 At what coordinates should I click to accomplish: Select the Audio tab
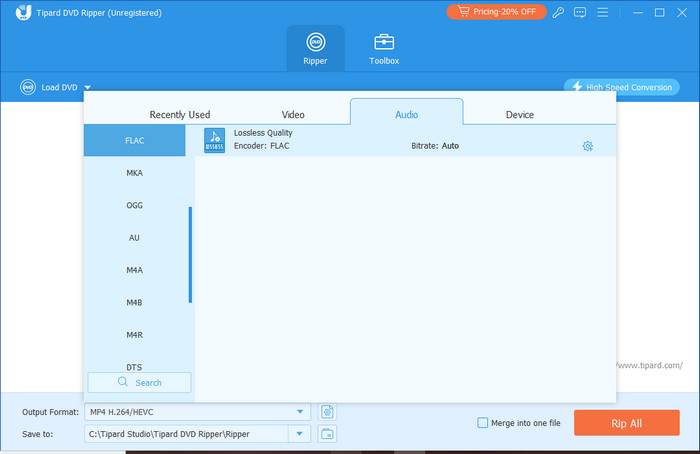406,114
